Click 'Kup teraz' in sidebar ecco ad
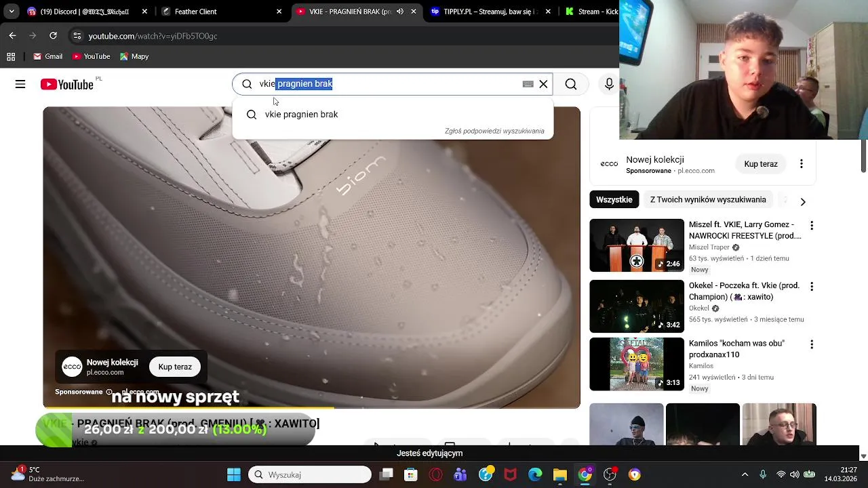 (761, 164)
